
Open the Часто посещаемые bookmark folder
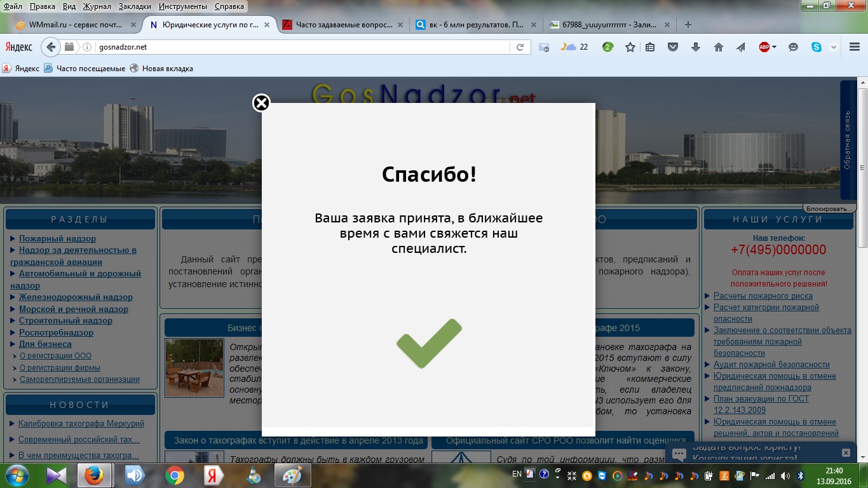pyautogui.click(x=85, y=68)
